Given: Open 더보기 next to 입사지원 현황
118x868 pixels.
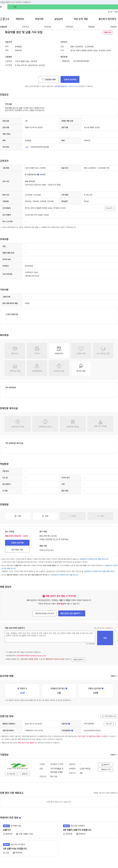Looking at the screenshot, I should click(114, 676).
